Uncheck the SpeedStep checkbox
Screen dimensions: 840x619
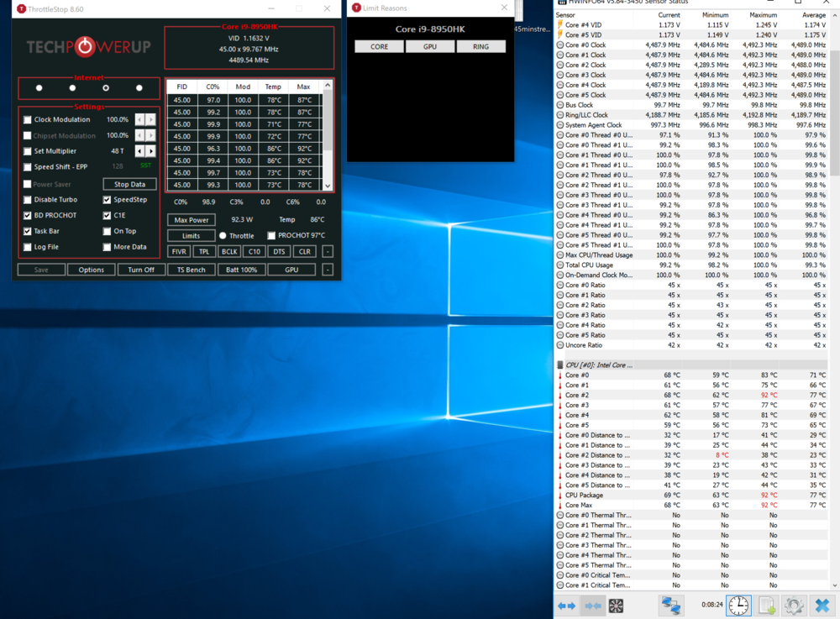[107, 200]
